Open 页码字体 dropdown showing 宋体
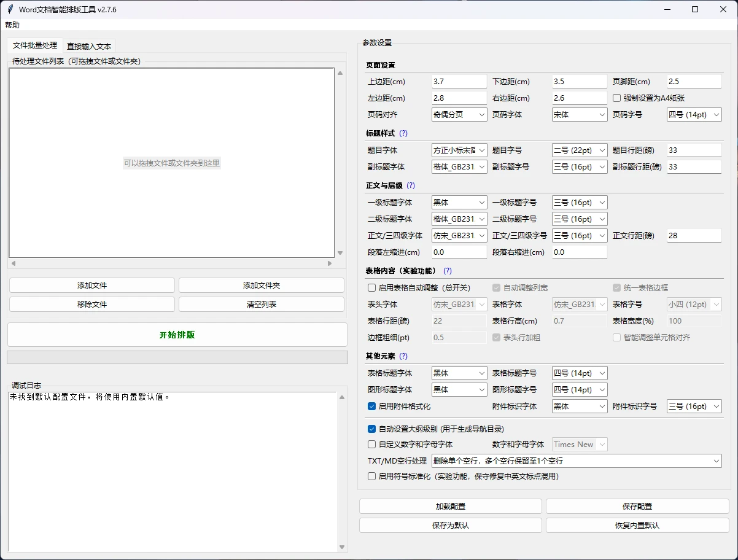The width and height of the screenshot is (738, 560). (580, 114)
